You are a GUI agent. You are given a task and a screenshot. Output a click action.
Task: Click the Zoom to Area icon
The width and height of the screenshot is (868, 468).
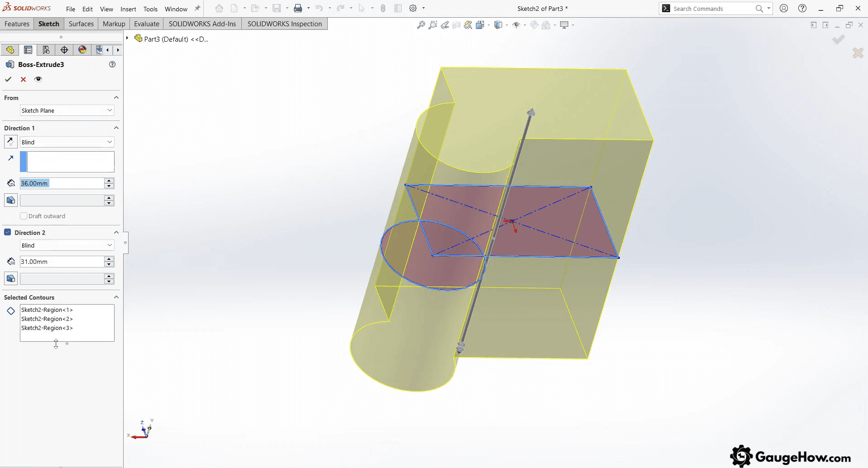(433, 25)
